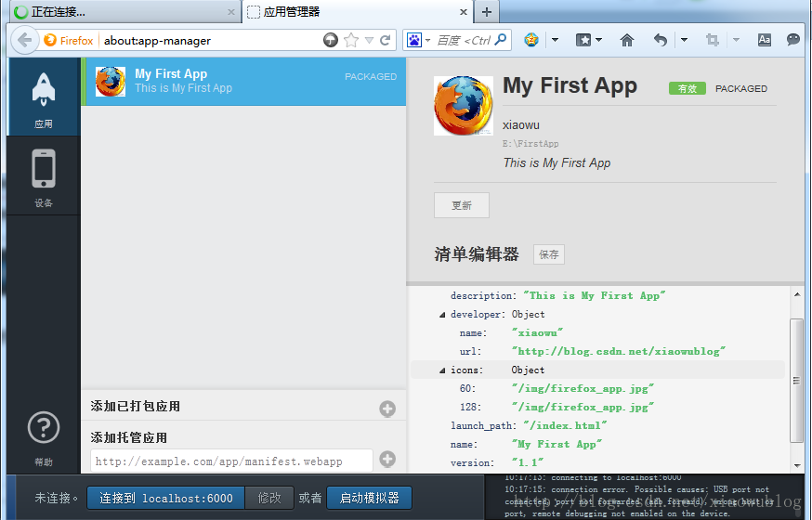The image size is (812, 520).
Task: Click the 启动模拟器 start simulator button
Action: point(370,499)
